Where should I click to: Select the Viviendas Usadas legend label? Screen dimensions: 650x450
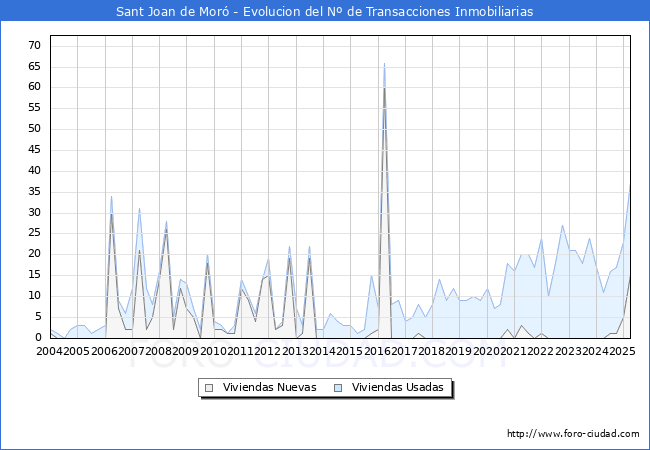398,387
